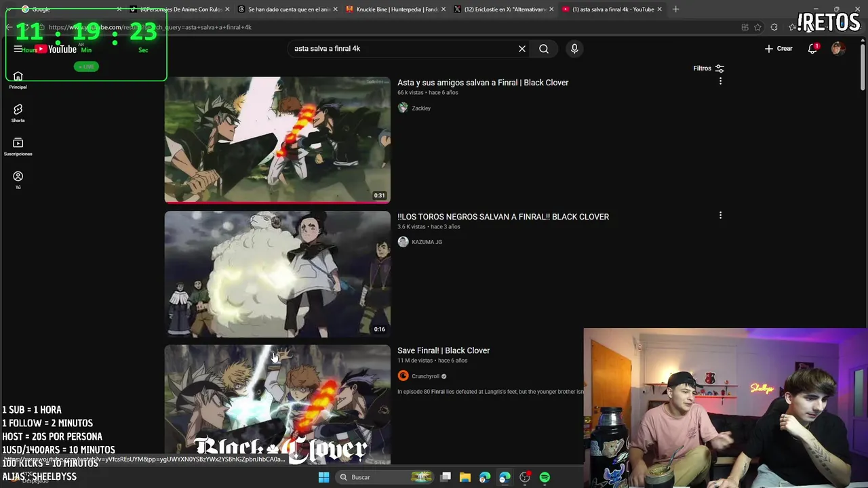Image resolution: width=868 pixels, height=488 pixels.
Task: Play the Crunchyroll Save Finral thumbnail
Action: [277, 405]
